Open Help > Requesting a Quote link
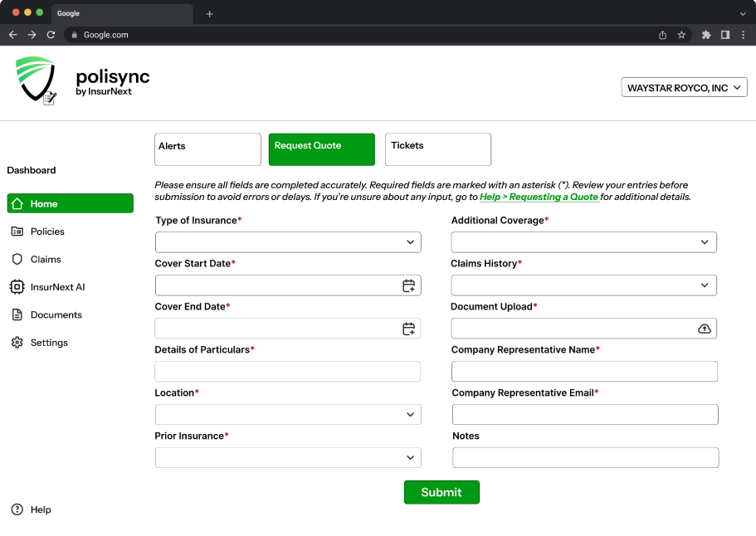Screen dimensions: 756x536 pyautogui.click(x=539, y=197)
